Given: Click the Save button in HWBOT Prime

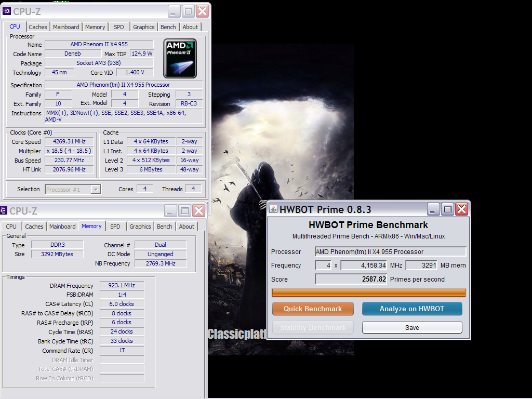Looking at the screenshot, I should (412, 327).
